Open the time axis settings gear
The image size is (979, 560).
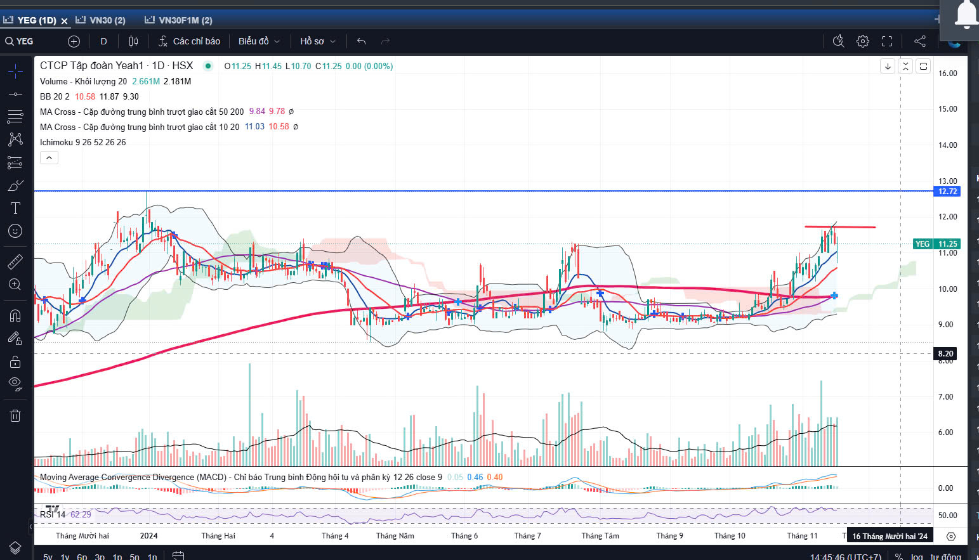950,536
